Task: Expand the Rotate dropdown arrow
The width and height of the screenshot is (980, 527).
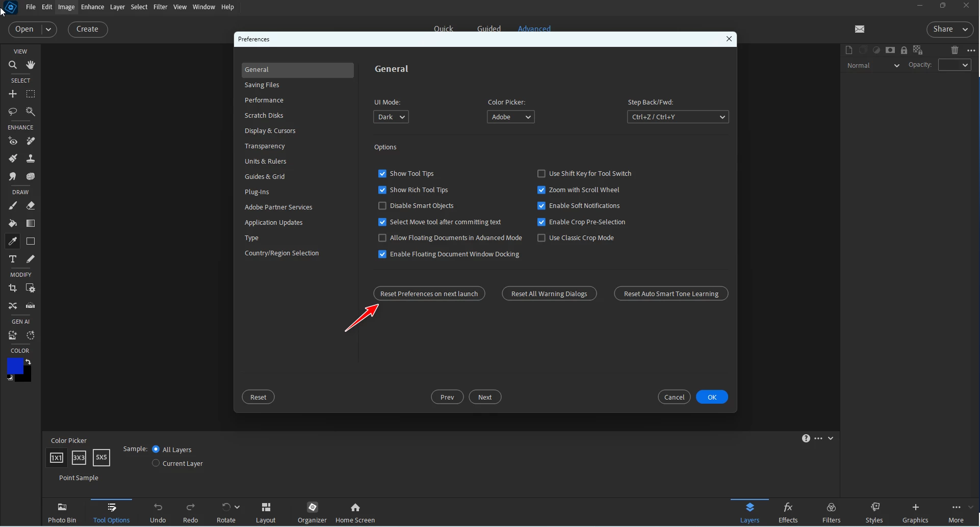Action: tap(237, 507)
